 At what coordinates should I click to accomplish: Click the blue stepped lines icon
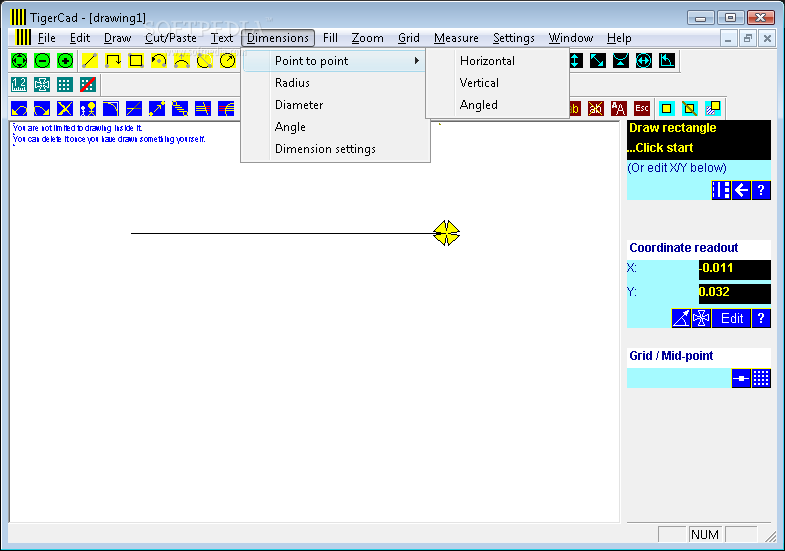pyautogui.click(x=180, y=109)
